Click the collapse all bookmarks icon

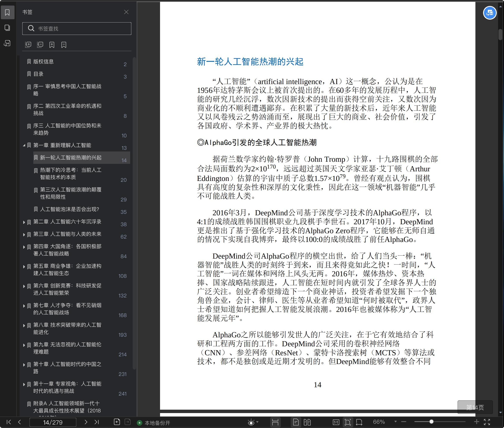(40, 45)
